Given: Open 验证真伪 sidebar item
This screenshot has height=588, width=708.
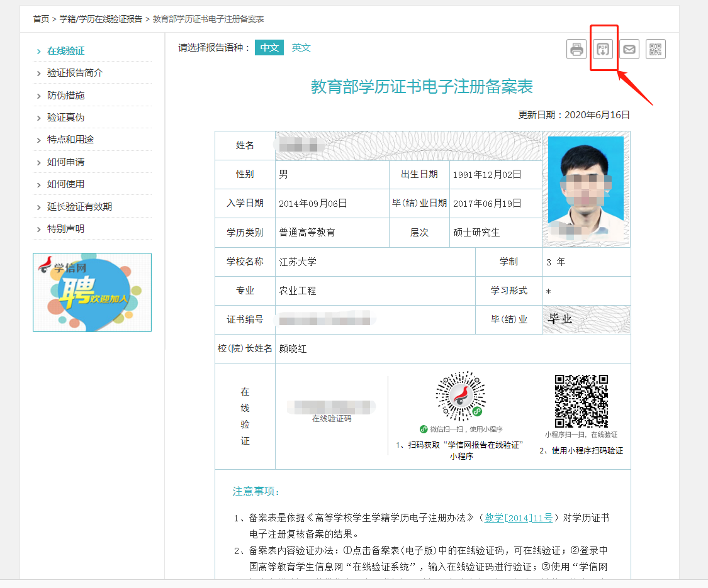Looking at the screenshot, I should click(x=66, y=118).
